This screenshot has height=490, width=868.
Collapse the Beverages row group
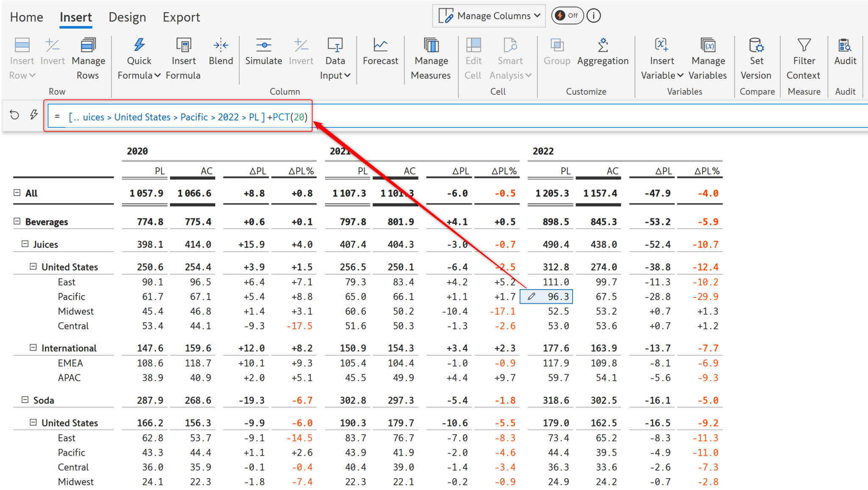[x=17, y=221]
